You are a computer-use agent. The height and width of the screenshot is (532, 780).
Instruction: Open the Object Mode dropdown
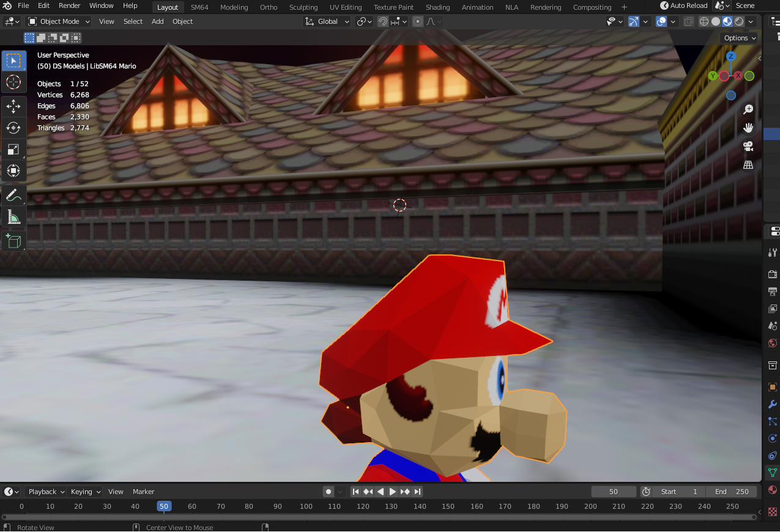pos(58,21)
